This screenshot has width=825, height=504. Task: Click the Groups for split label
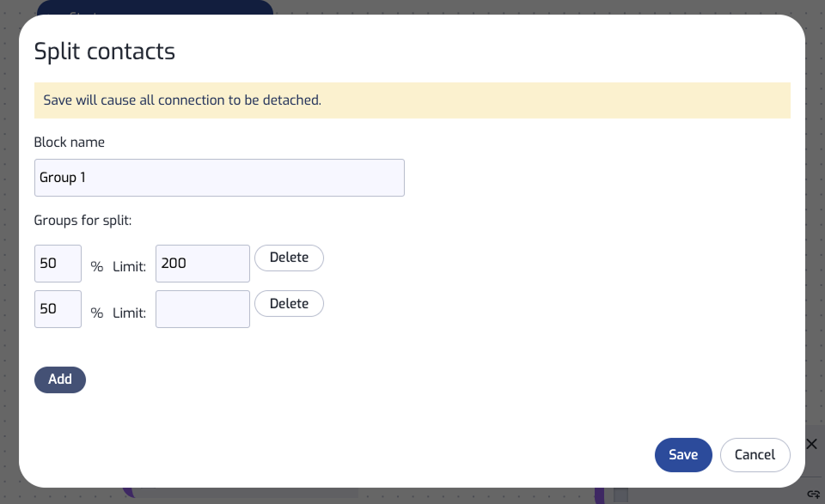82,220
